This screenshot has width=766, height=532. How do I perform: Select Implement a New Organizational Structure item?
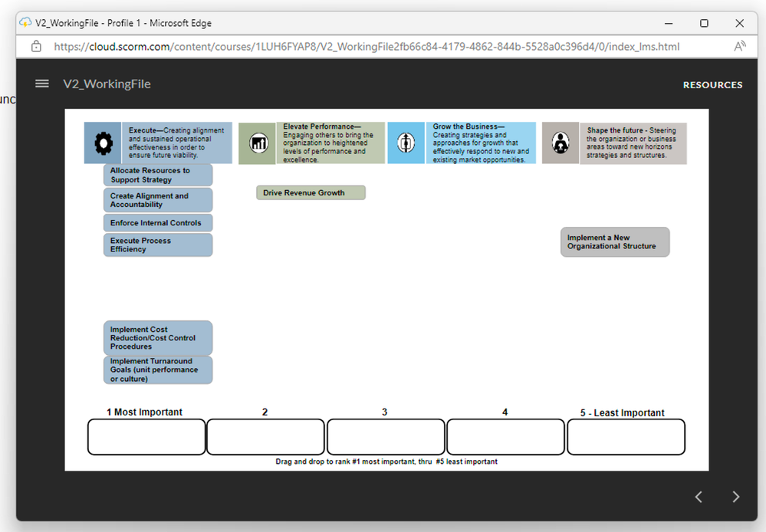click(615, 241)
